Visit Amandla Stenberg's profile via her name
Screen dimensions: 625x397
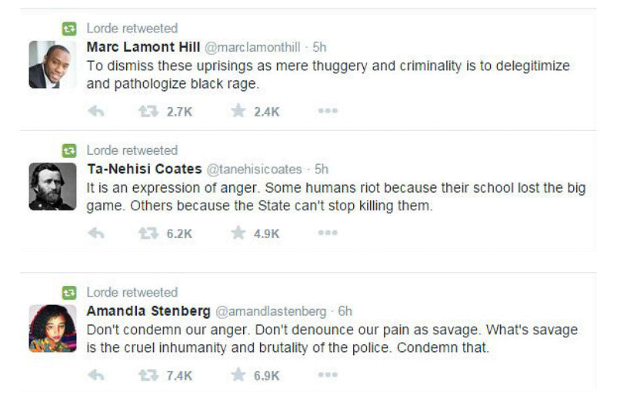(148, 311)
